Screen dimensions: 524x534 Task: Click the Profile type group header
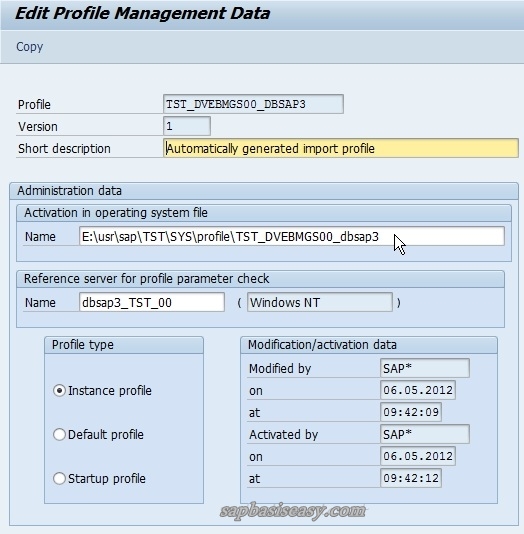[x=124, y=345]
